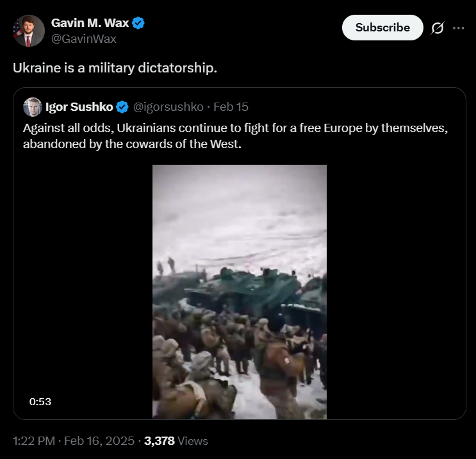Image resolution: width=476 pixels, height=459 pixels.
Task: Click Igor Sushko's small profile avatar
Action: (32, 106)
